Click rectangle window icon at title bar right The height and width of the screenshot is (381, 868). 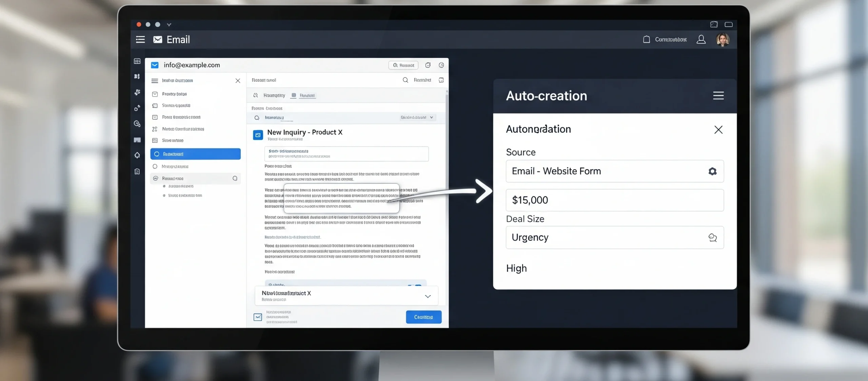click(x=729, y=24)
